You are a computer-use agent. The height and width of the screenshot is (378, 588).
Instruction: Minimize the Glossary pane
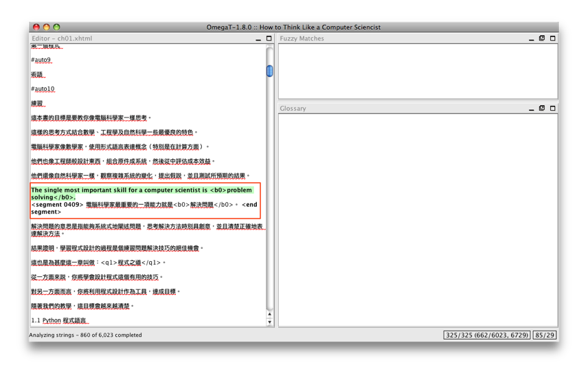click(x=531, y=109)
